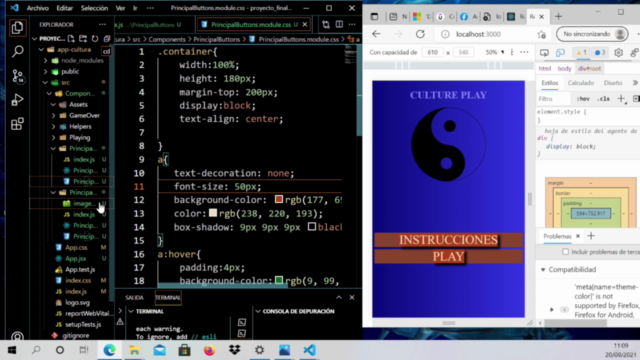Add a new tool tab in DevTools drawer
The height and width of the screenshot is (360, 640).
tap(591, 236)
